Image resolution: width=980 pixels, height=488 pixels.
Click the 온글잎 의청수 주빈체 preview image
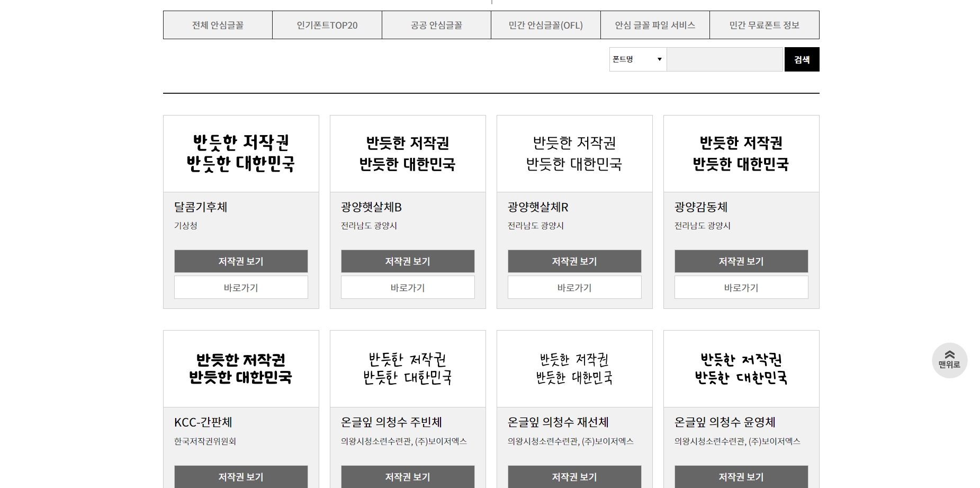(x=408, y=369)
